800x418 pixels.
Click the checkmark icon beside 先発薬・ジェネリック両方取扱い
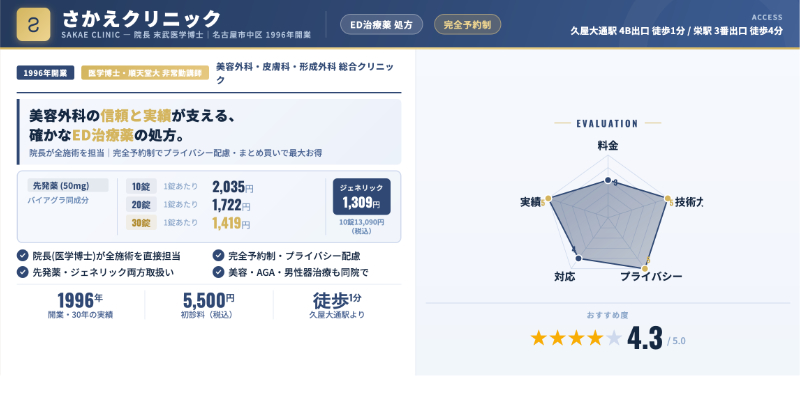[23, 271]
